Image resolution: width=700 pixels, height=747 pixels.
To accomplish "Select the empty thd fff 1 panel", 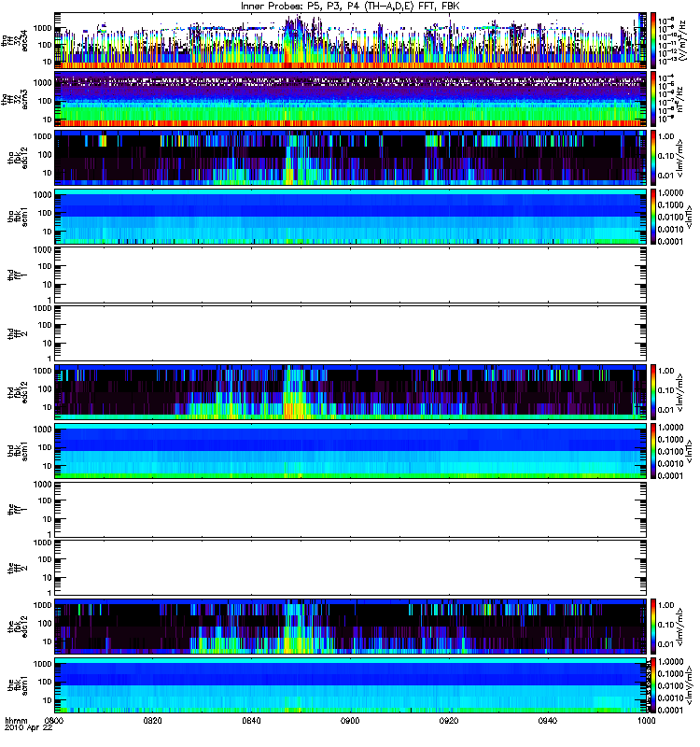I will point(351,275).
